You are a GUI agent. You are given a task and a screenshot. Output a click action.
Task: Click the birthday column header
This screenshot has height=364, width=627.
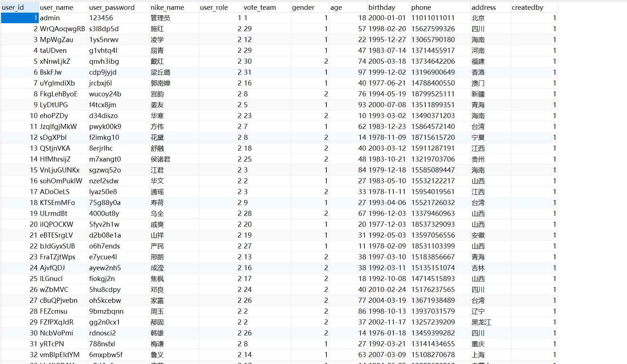389,7
